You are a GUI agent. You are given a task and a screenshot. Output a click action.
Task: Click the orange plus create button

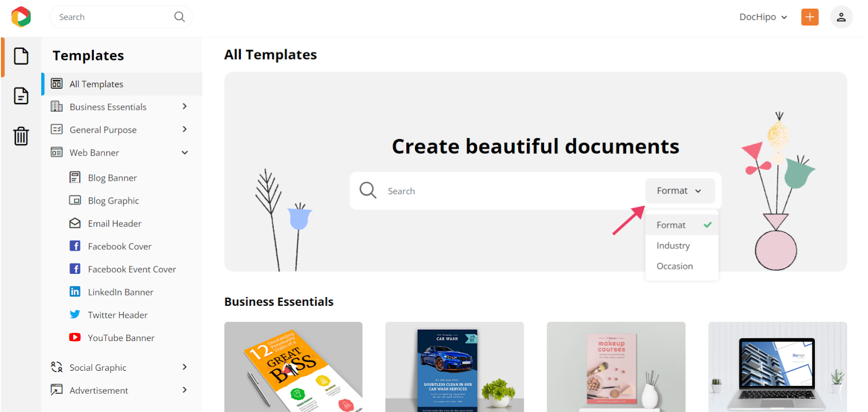[x=809, y=17]
